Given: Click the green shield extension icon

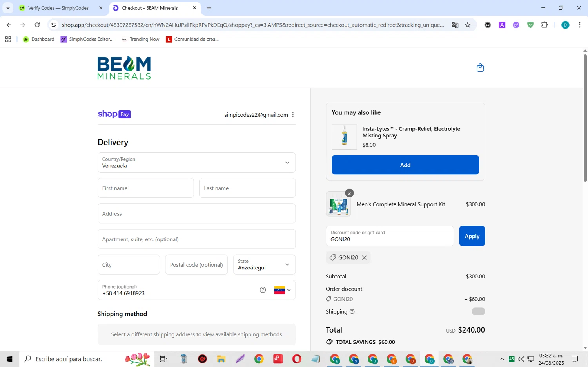Looking at the screenshot, I should pos(530,25).
